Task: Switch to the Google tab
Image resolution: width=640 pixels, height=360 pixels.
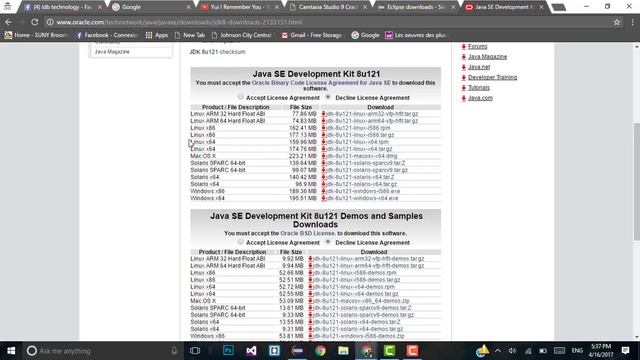Action: pos(151,7)
